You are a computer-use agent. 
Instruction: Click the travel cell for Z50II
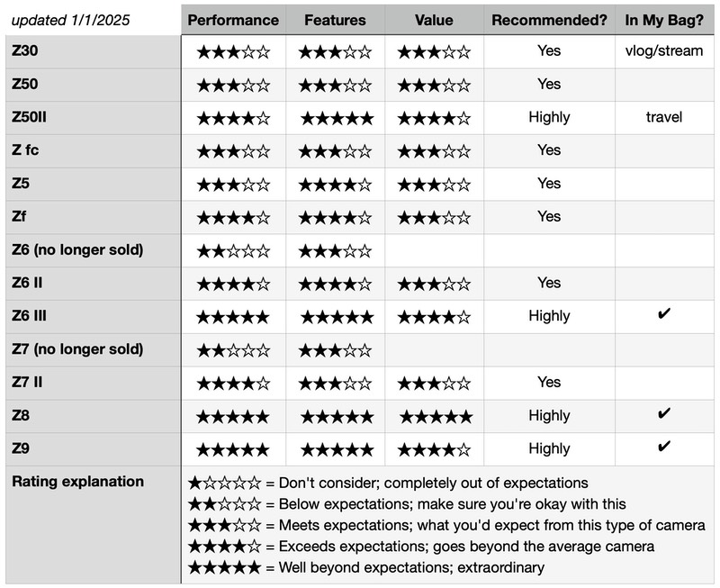point(664,117)
